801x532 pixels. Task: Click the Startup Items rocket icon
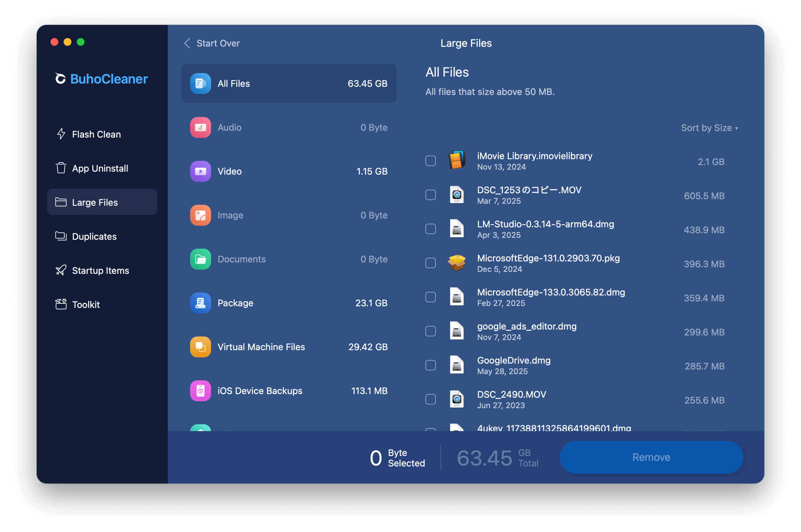61,270
